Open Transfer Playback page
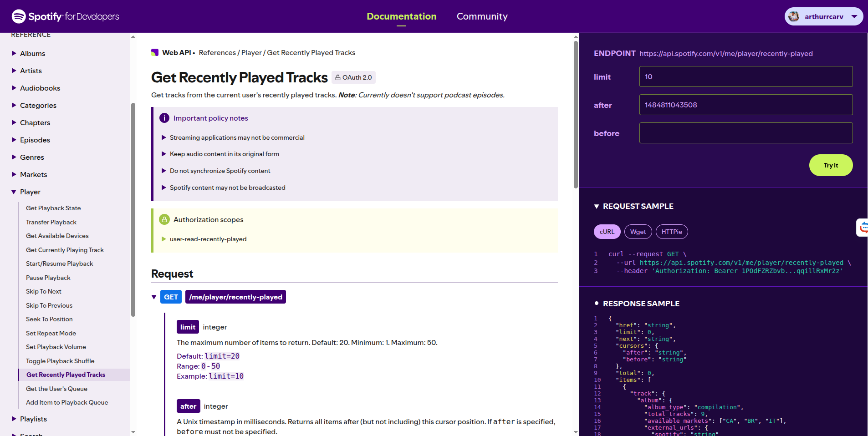Viewport: 868px width, 436px height. [51, 222]
